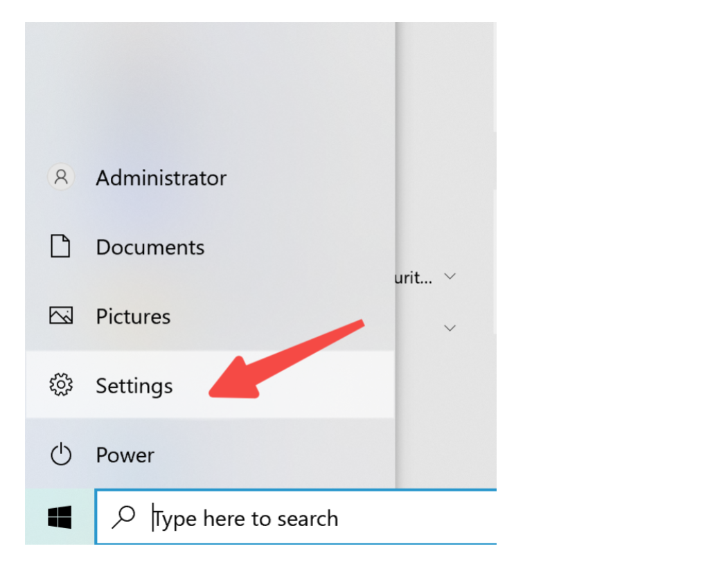This screenshot has height=580, width=728.
Task: Expand the chevron beside the truncated 'urit...' group
Action: click(450, 277)
